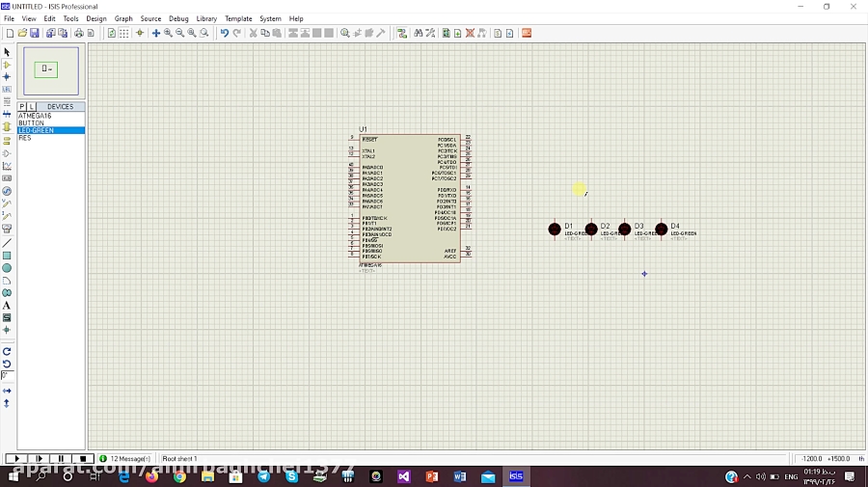Screen dimensions: 868x487
Task: Select the 2D line graphics tool
Action: click(x=7, y=243)
